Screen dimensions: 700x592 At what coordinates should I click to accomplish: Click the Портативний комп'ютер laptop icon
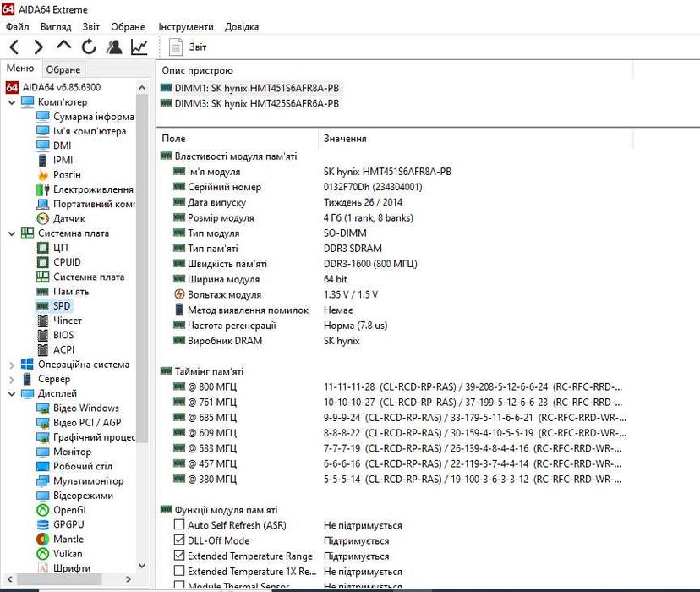pos(43,204)
